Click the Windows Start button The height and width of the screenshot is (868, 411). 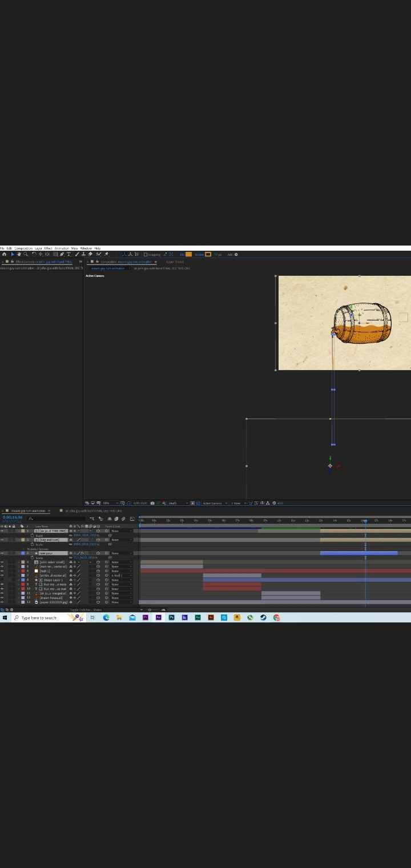coord(5,617)
